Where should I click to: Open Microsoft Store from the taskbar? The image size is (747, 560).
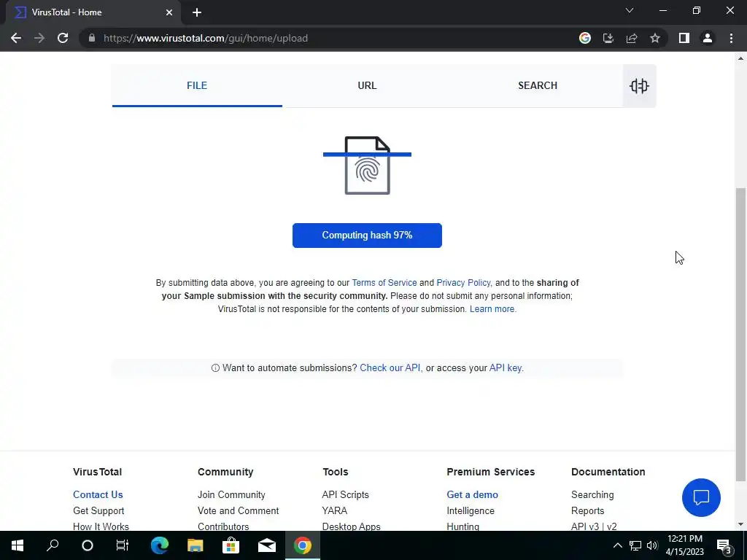click(231, 545)
